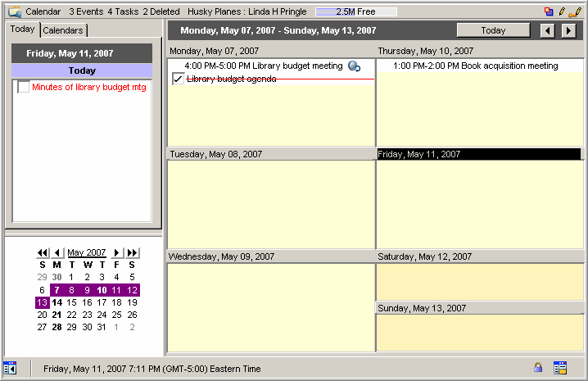Open the May 2007 month picker

[87, 252]
